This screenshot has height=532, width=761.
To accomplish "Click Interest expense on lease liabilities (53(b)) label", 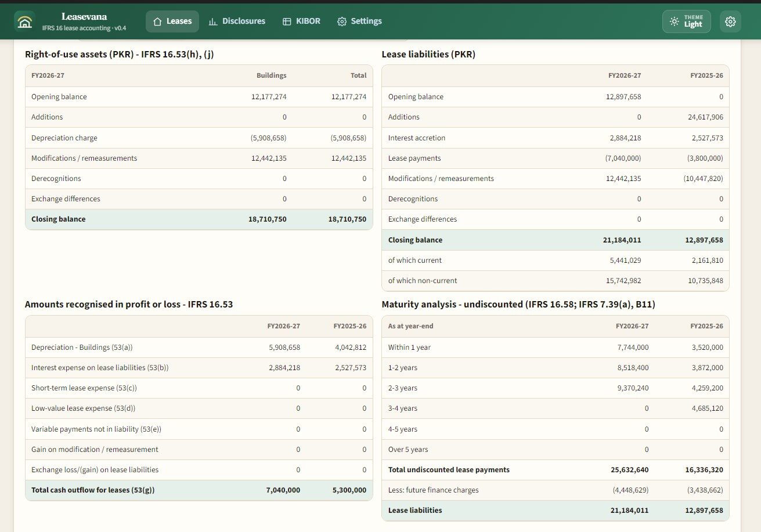I will 100,368.
